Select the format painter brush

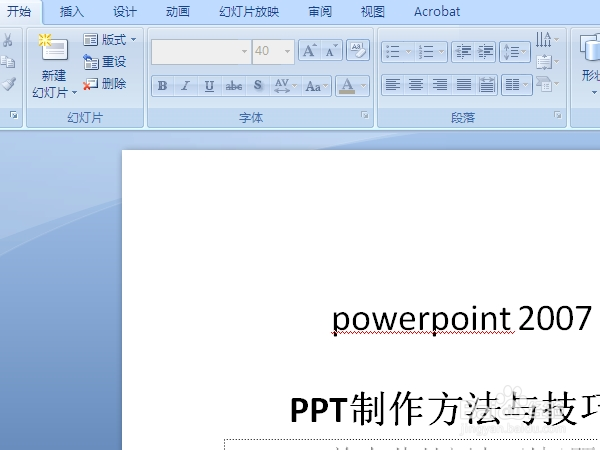8,84
